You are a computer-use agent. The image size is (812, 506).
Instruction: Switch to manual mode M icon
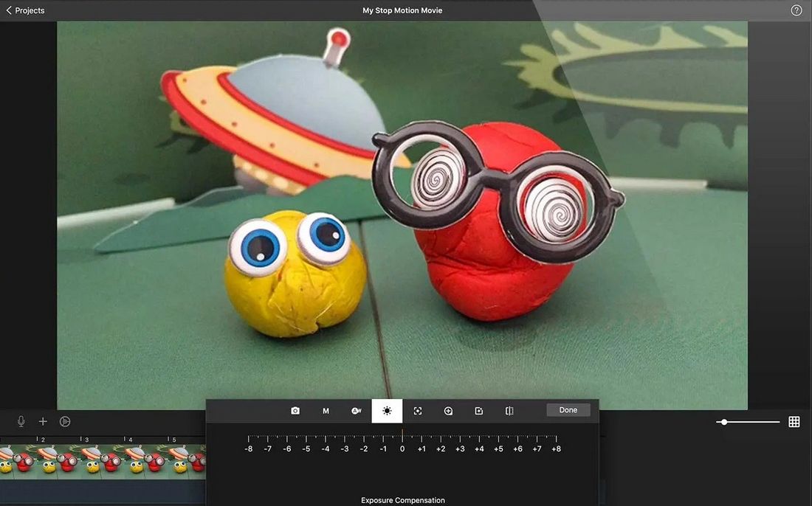coord(326,411)
